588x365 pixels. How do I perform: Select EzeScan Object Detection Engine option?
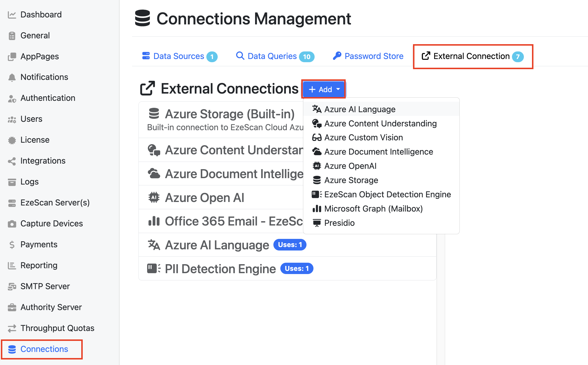(381, 194)
